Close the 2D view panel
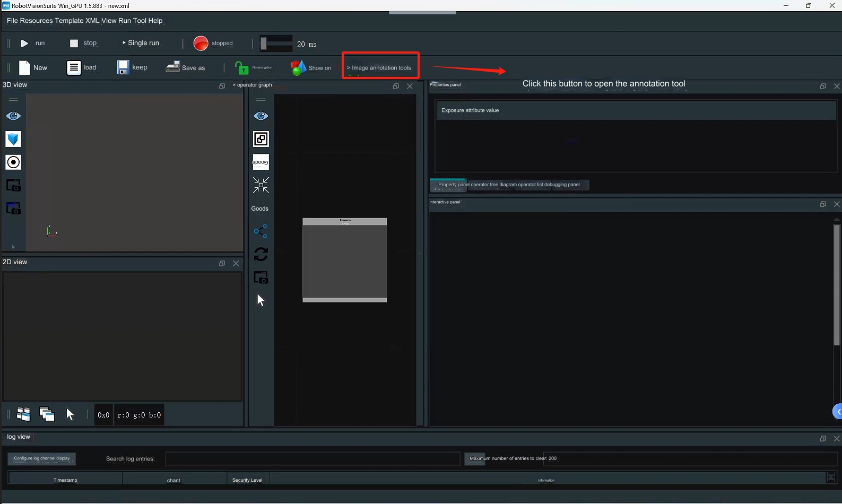Image resolution: width=842 pixels, height=504 pixels. point(236,263)
